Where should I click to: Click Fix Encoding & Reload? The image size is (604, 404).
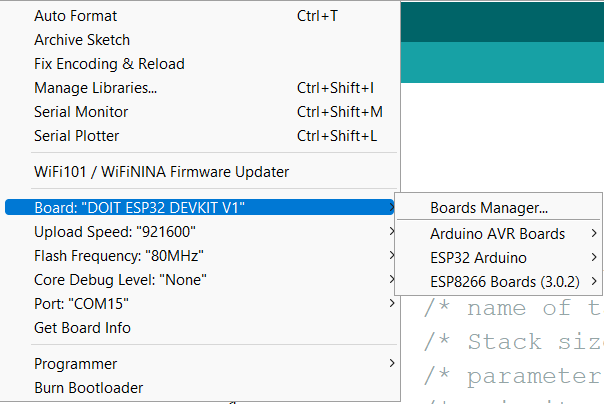click(x=200, y=64)
